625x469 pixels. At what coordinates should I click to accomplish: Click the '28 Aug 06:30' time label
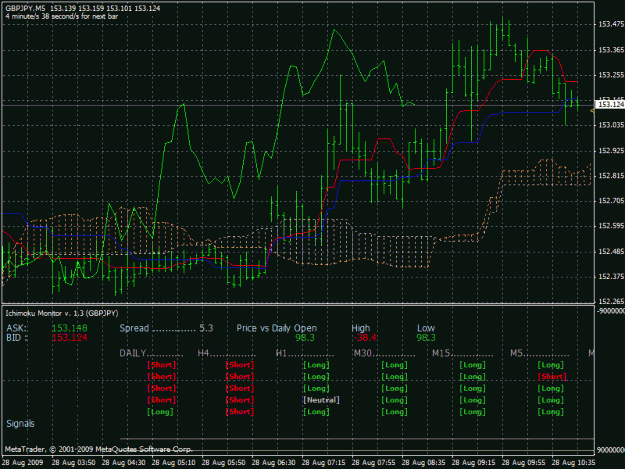pyautogui.click(x=273, y=463)
